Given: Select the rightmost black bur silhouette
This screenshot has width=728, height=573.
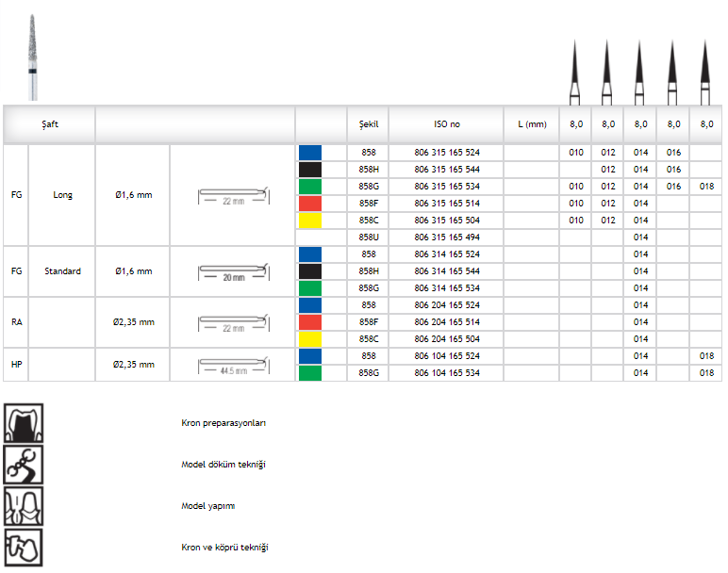Looking at the screenshot, I should (x=704, y=73).
